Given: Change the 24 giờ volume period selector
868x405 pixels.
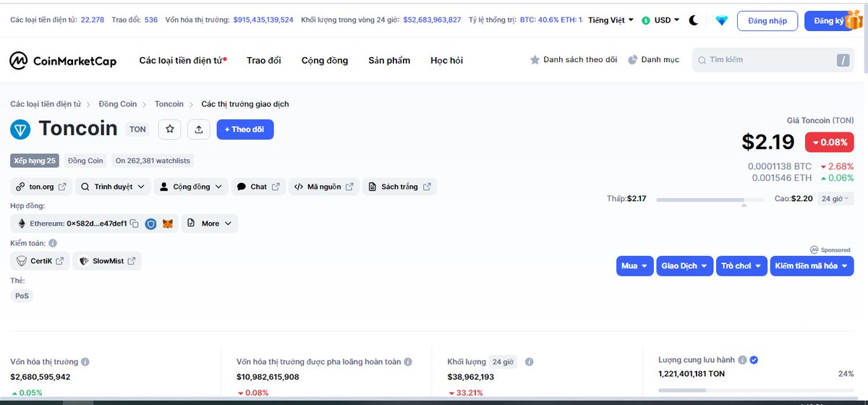Looking at the screenshot, I should pyautogui.click(x=503, y=362).
